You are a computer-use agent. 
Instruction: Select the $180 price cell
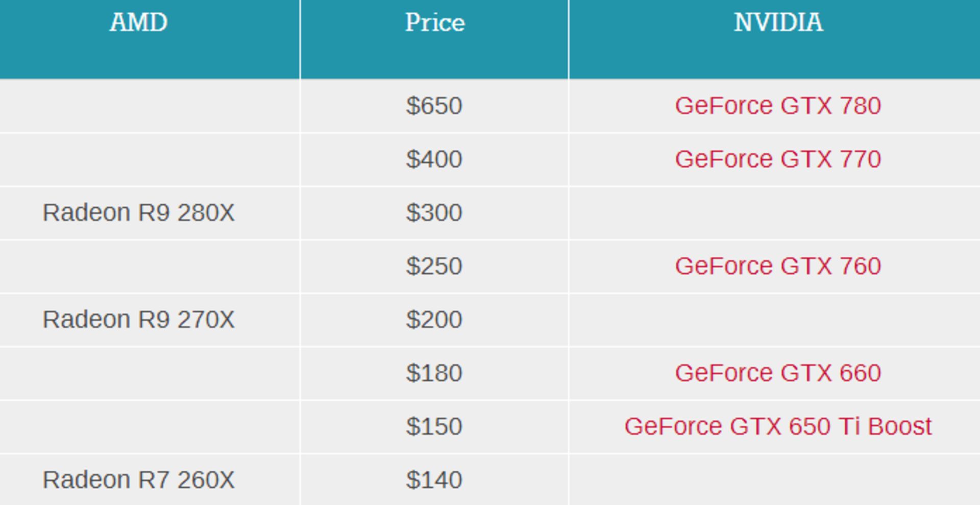pos(434,373)
